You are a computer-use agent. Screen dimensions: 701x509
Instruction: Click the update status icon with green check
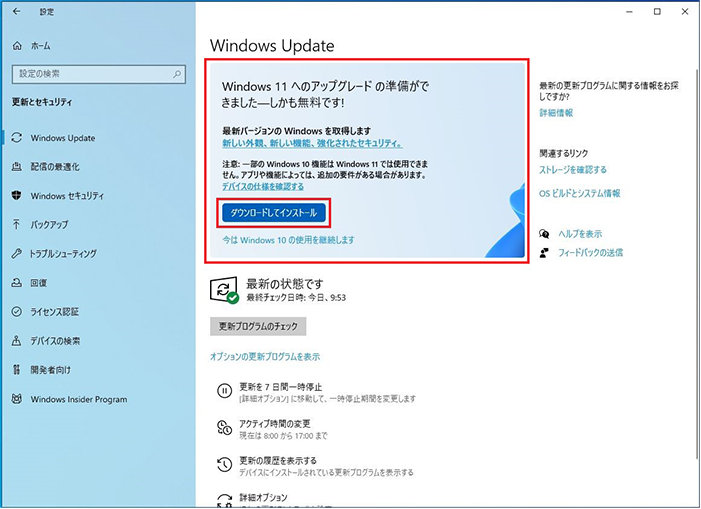224,290
